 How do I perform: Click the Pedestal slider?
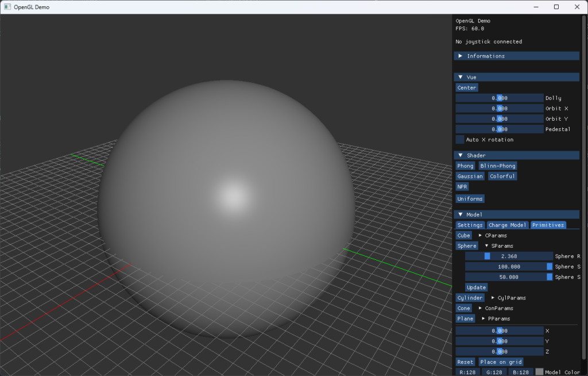pyautogui.click(x=500, y=129)
